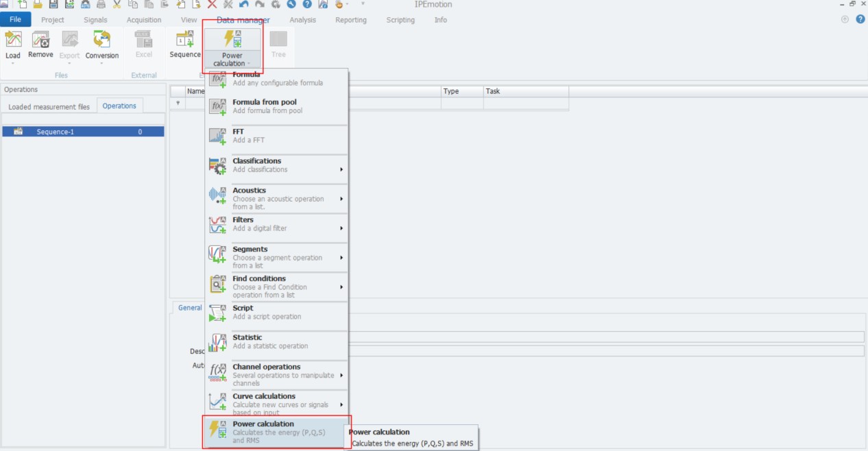Viewport: 868px width, 451px height.
Task: Click the help question mark icon
Action: click(860, 19)
